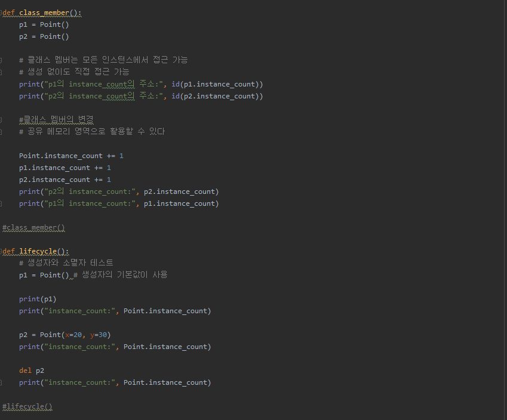Place cursor on 'p2 = Point()' line
507x420 pixels.
pyautogui.click(x=44, y=36)
